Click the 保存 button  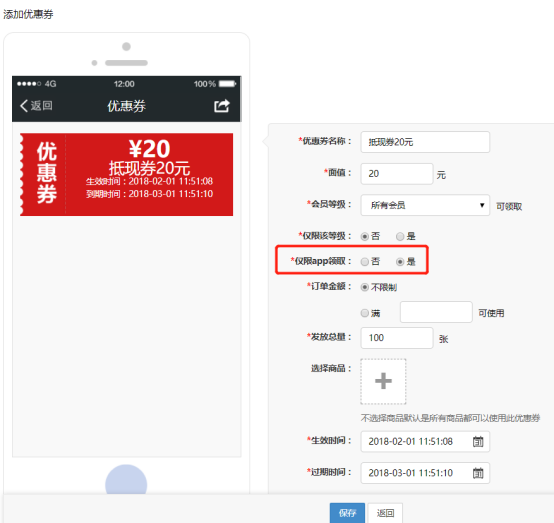coord(347,513)
